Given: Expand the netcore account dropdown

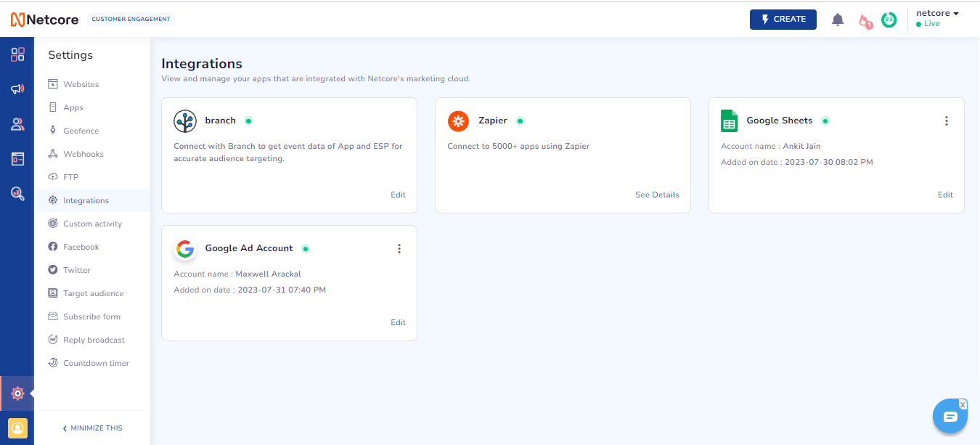Looking at the screenshot, I should [x=937, y=13].
